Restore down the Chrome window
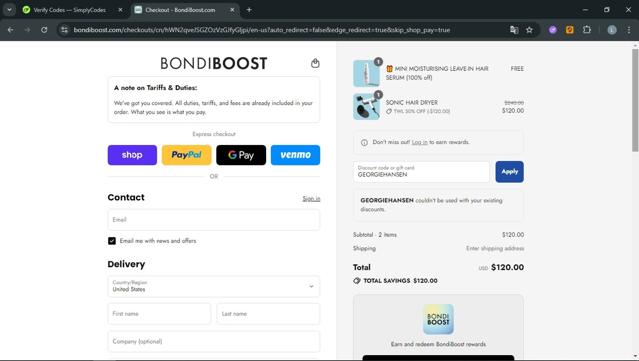This screenshot has width=639, height=361. tap(607, 10)
